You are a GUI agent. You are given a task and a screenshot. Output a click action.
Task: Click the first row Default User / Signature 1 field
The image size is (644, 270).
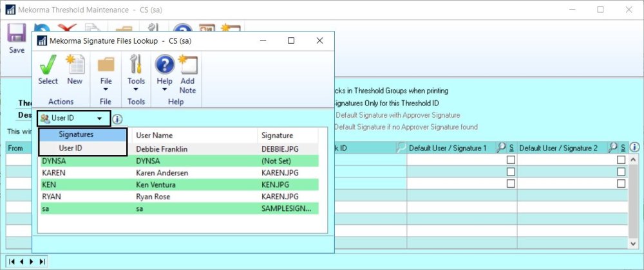(457, 160)
